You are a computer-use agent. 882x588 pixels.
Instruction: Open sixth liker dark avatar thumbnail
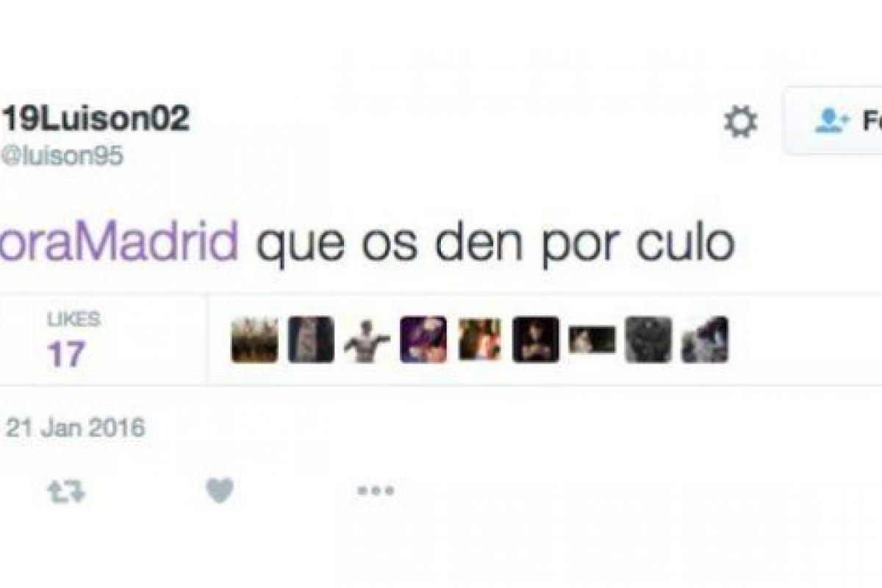click(x=536, y=340)
